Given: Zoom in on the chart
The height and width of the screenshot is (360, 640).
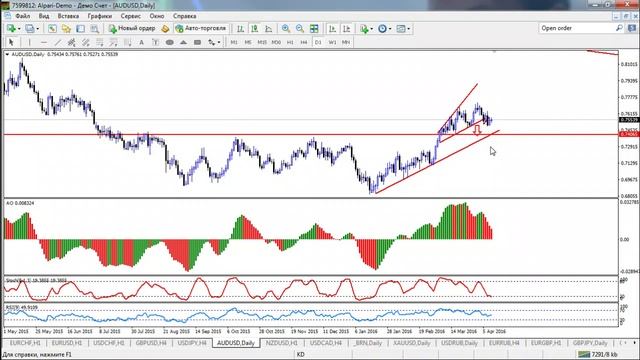Looking at the screenshot, I should [286, 29].
